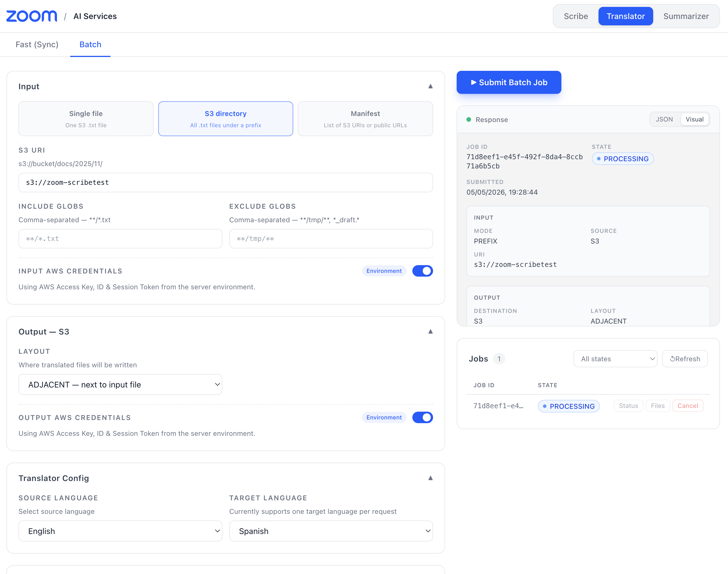Click the green Response status dot
Screen dimensions: 728x574
coord(469,119)
